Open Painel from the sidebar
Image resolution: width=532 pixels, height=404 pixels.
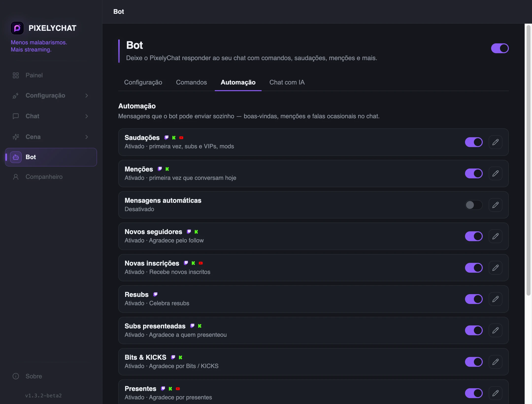51,75
